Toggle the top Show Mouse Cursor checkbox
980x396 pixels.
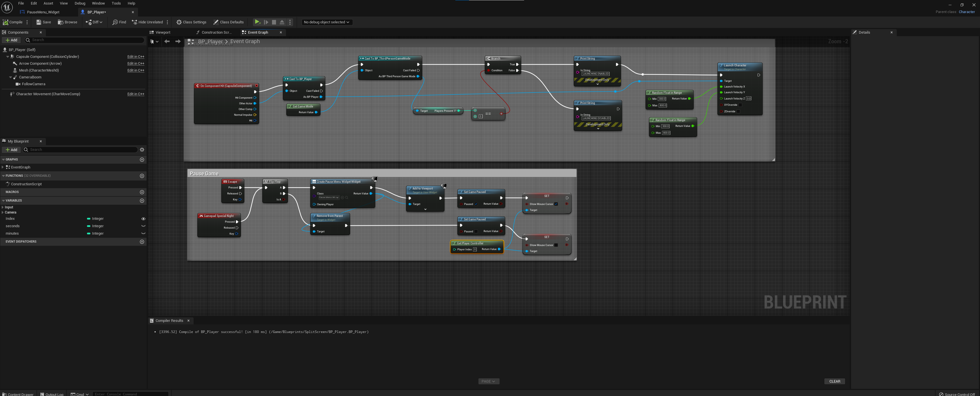[556, 204]
